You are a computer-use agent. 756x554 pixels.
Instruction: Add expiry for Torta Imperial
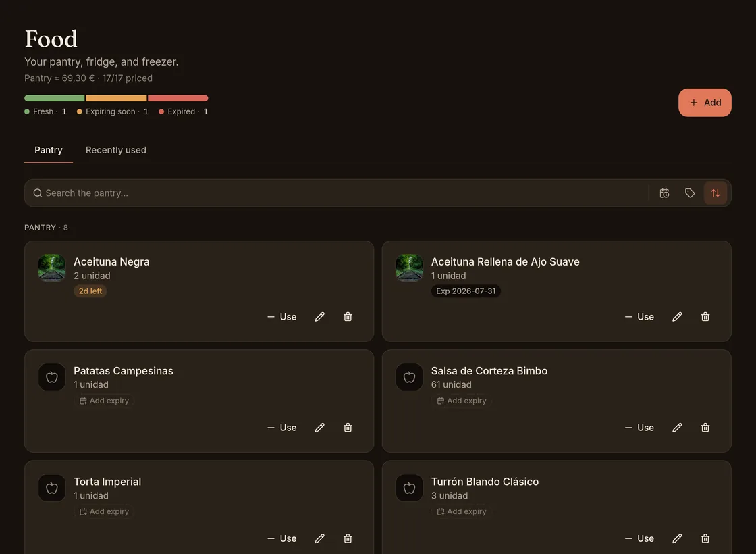coord(104,511)
